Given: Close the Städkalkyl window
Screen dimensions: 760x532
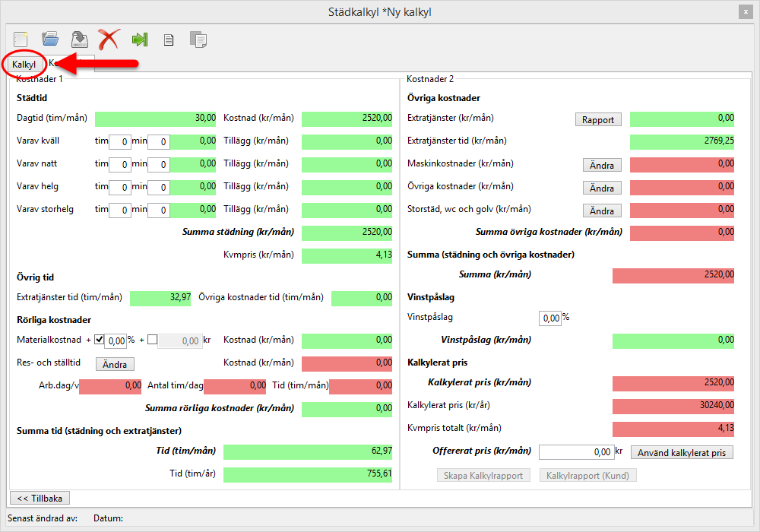Looking at the screenshot, I should (744, 12).
